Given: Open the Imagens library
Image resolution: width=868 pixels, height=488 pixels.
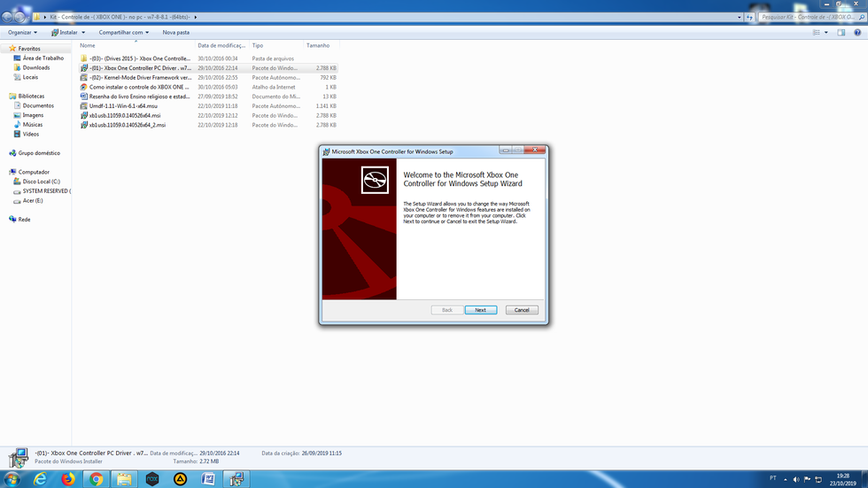Looking at the screenshot, I should 33,115.
